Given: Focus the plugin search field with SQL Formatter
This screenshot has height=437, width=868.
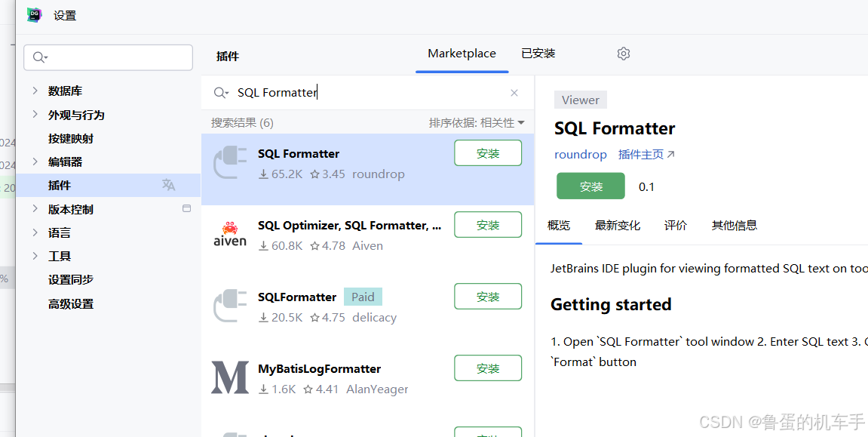Looking at the screenshot, I should point(367,93).
